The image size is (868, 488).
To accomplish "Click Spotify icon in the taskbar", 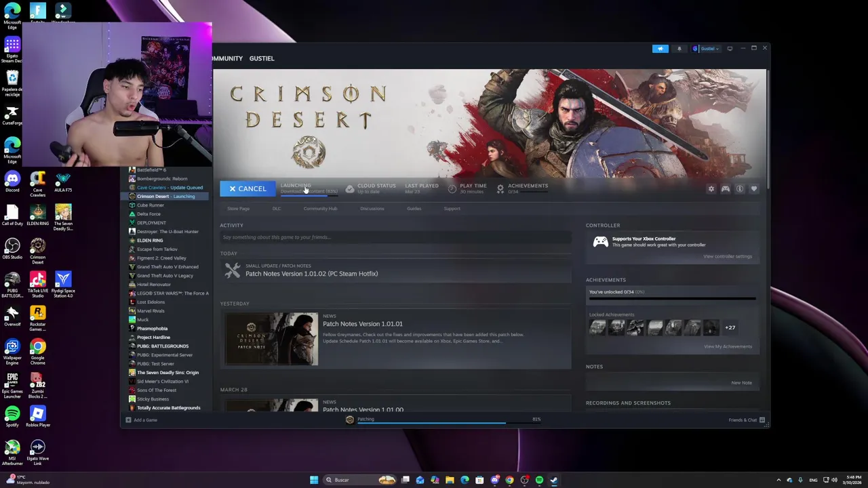I will (x=539, y=480).
